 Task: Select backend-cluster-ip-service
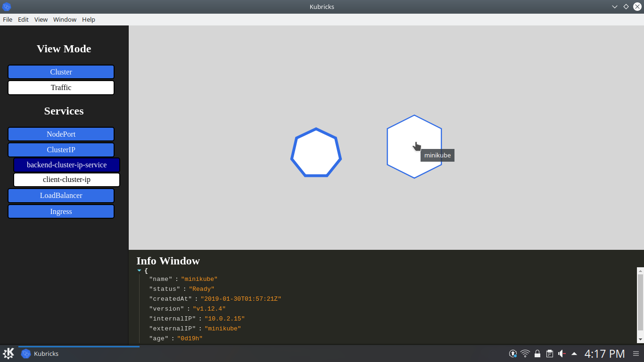pyautogui.click(x=66, y=165)
